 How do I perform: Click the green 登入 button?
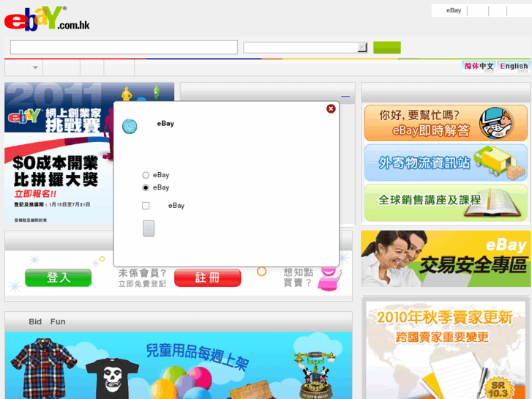tap(59, 277)
